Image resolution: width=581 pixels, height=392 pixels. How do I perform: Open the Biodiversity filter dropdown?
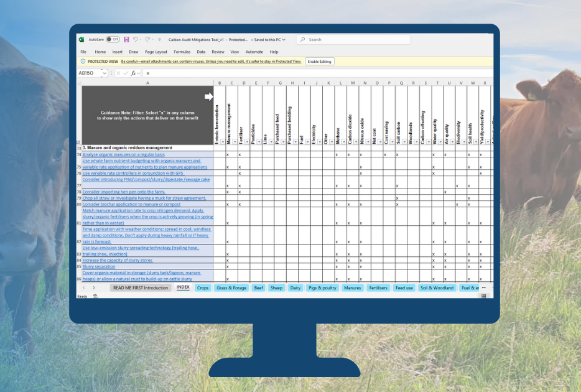(464, 142)
